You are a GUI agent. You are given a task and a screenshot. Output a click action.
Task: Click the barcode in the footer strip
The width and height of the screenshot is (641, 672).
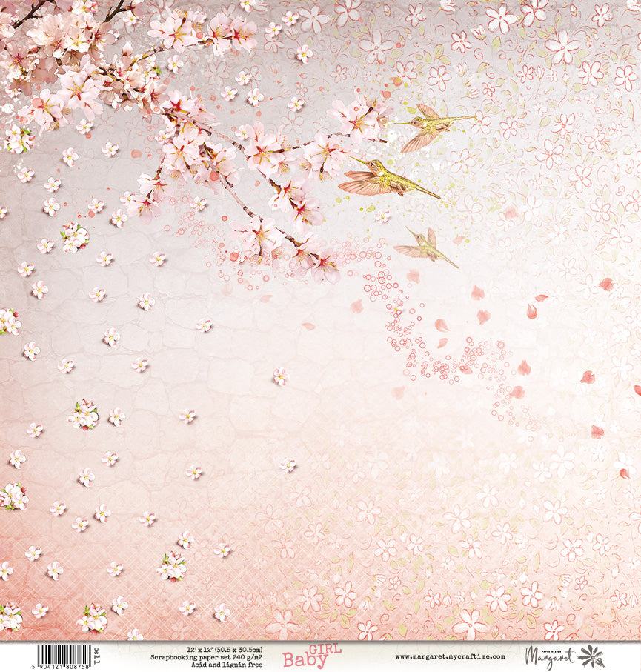(x=64, y=654)
